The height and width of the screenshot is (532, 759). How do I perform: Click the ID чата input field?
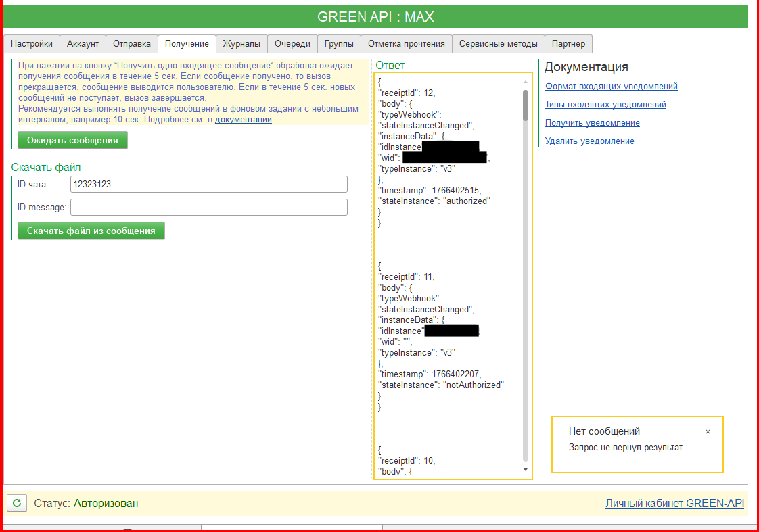point(208,184)
